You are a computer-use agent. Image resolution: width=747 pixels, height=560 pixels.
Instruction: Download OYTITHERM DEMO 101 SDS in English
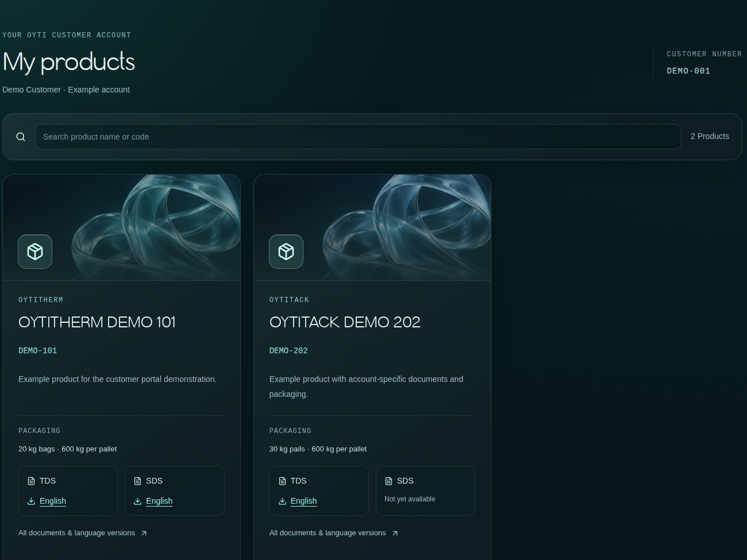click(159, 501)
